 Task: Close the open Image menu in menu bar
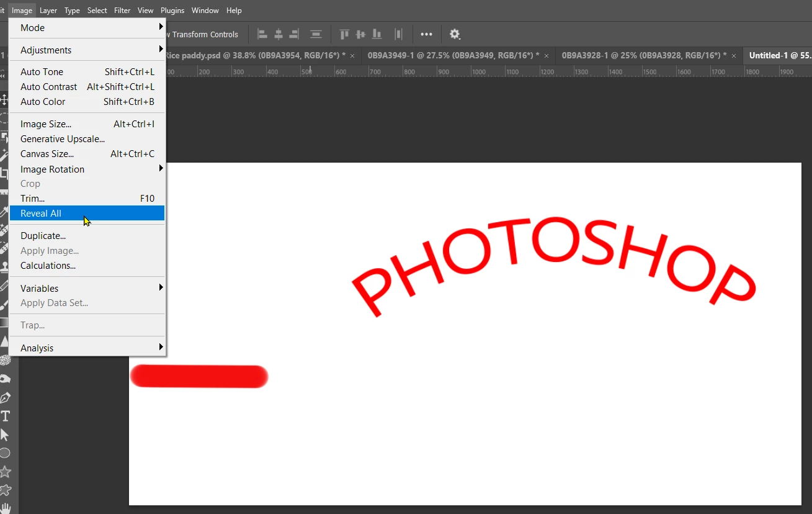click(x=22, y=11)
